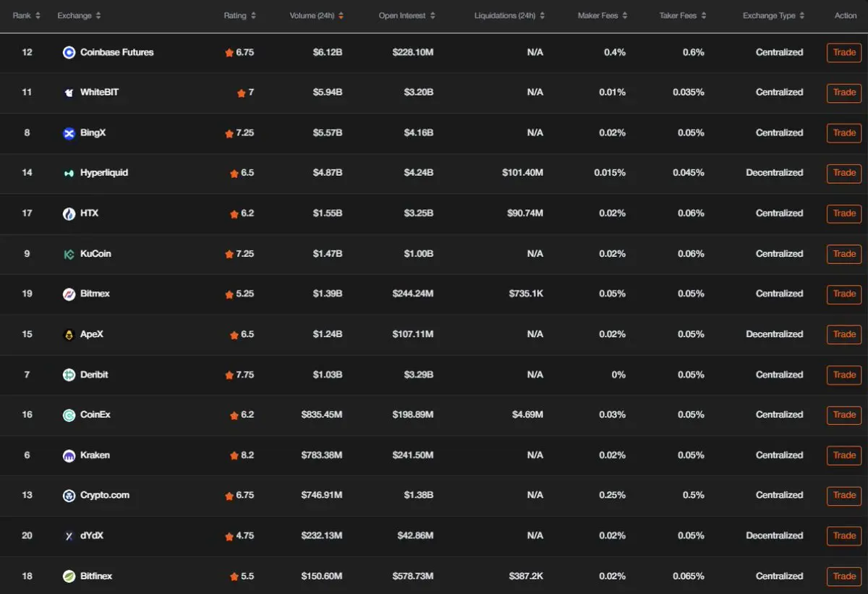The height and width of the screenshot is (594, 868).
Task: Click the BingX exchange logo
Action: point(69,133)
